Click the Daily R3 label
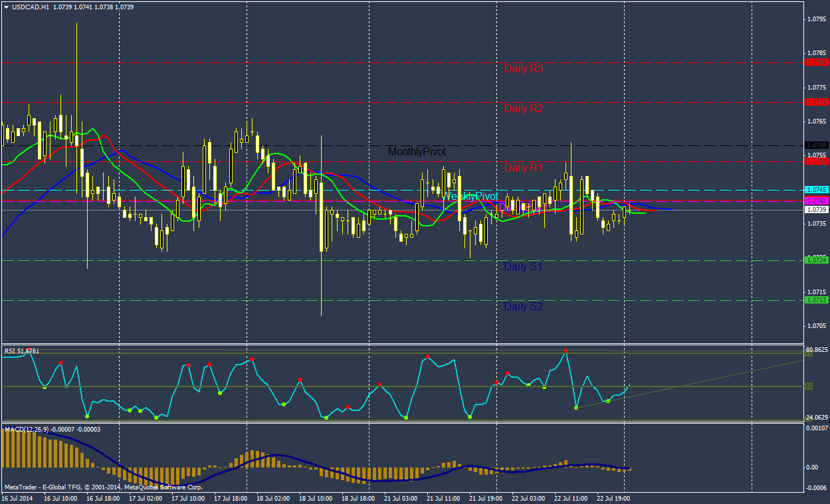The height and width of the screenshot is (504, 830). (x=524, y=68)
